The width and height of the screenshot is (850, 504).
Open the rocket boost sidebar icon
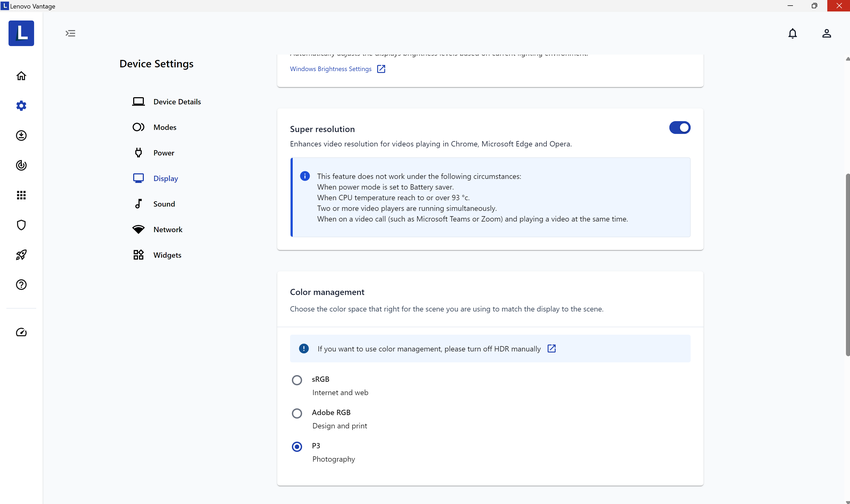pyautogui.click(x=21, y=255)
